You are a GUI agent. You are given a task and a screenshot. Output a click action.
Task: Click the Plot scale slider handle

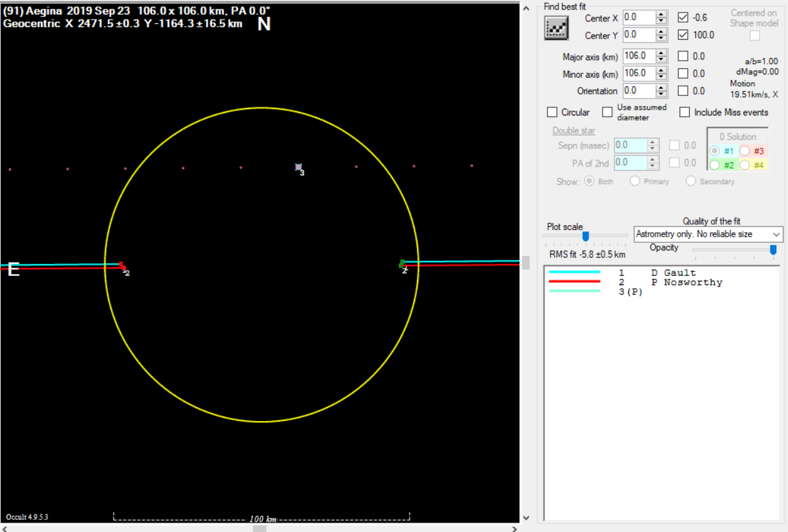pyautogui.click(x=585, y=236)
